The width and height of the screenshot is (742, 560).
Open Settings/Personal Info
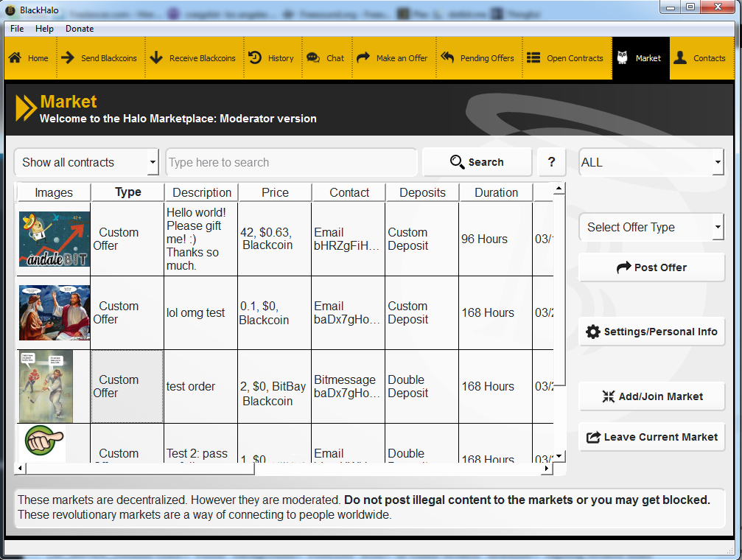[x=651, y=332]
